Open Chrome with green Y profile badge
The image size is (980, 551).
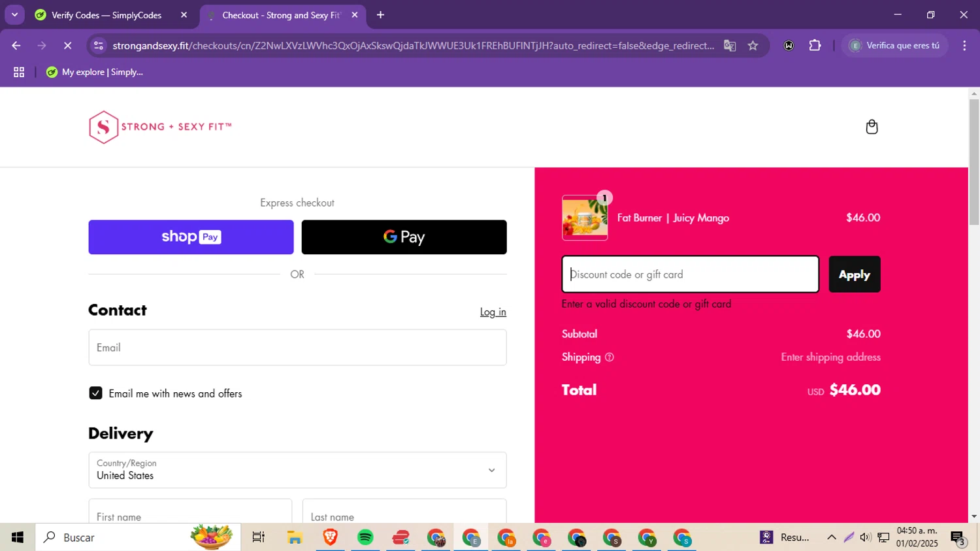[x=647, y=537]
